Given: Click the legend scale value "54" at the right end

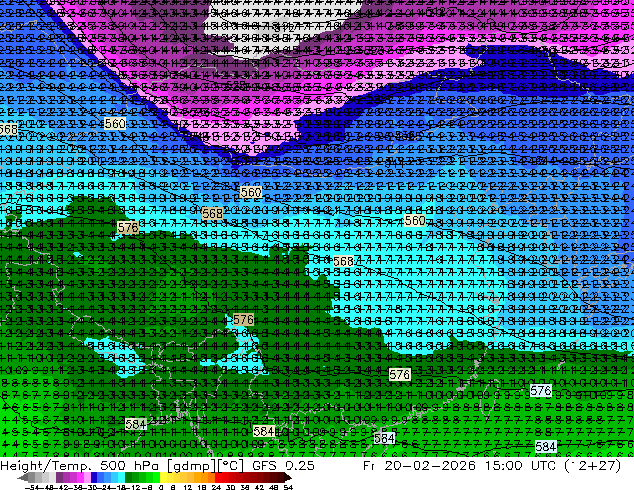Looking at the screenshot, I should tap(288, 487).
